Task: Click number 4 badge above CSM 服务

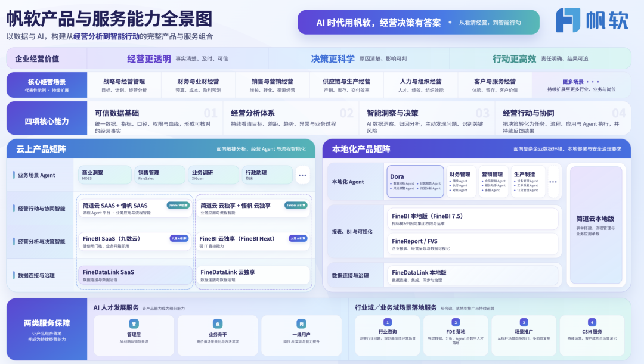Action: click(x=592, y=322)
